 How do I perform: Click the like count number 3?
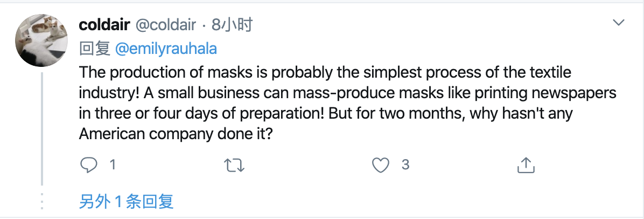point(405,165)
